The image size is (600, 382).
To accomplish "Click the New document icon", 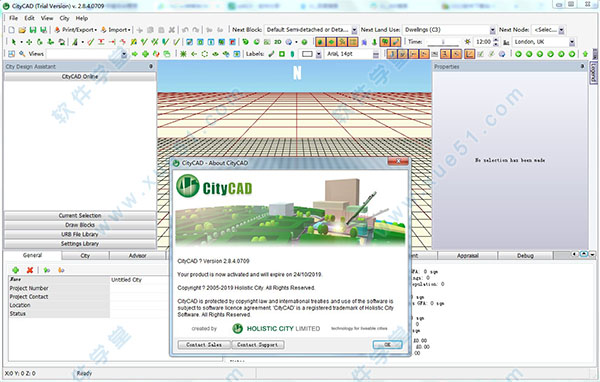I will [x=11, y=30].
